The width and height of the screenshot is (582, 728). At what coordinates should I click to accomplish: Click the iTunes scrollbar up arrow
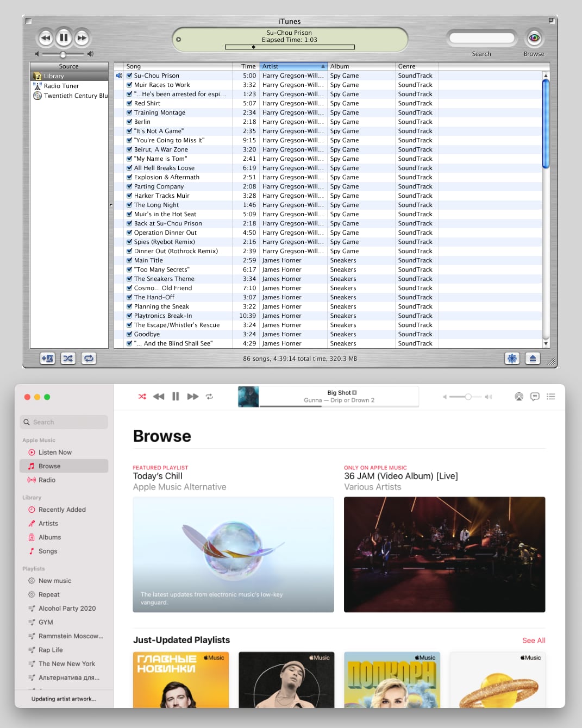point(546,76)
